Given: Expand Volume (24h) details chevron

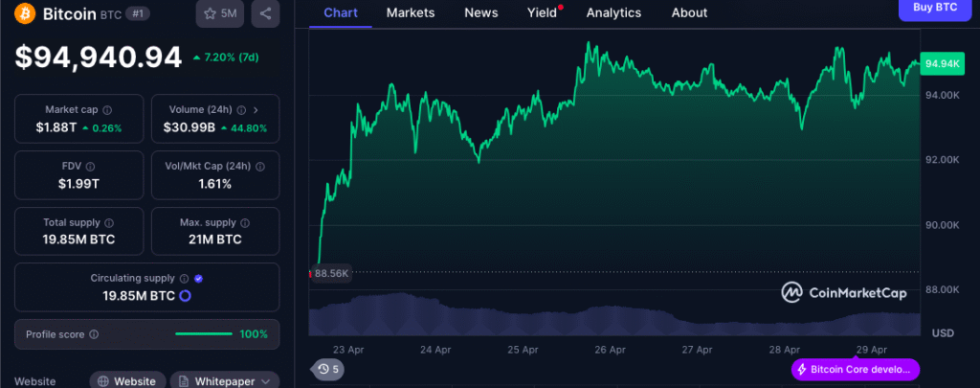Looking at the screenshot, I should pos(256,110).
